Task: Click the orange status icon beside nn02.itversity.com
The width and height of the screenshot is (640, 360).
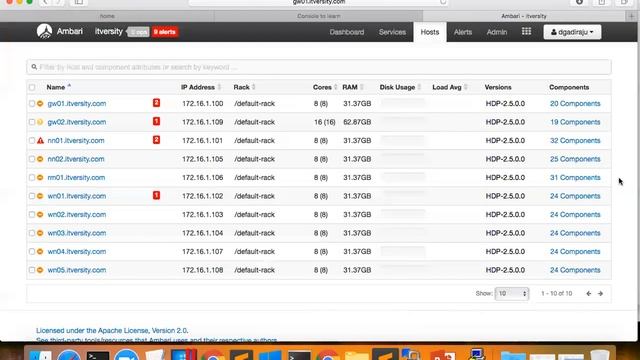Action: [40, 159]
